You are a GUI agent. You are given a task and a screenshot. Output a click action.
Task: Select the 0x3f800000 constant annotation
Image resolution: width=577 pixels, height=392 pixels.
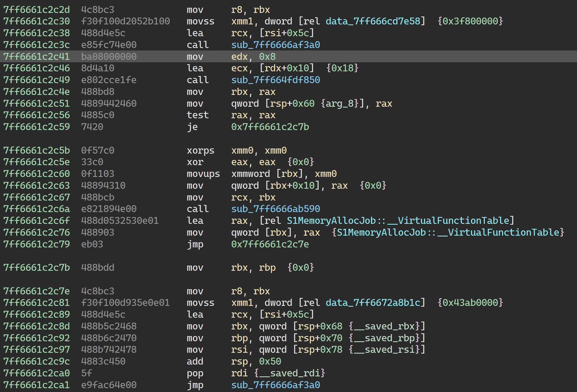point(470,21)
